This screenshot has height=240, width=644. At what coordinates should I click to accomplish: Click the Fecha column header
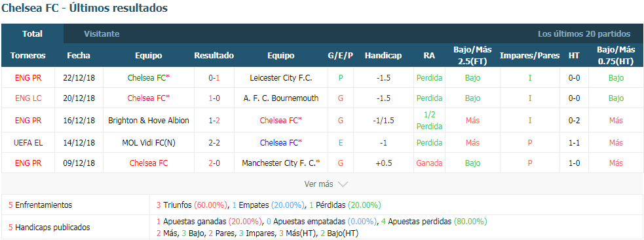click(79, 56)
